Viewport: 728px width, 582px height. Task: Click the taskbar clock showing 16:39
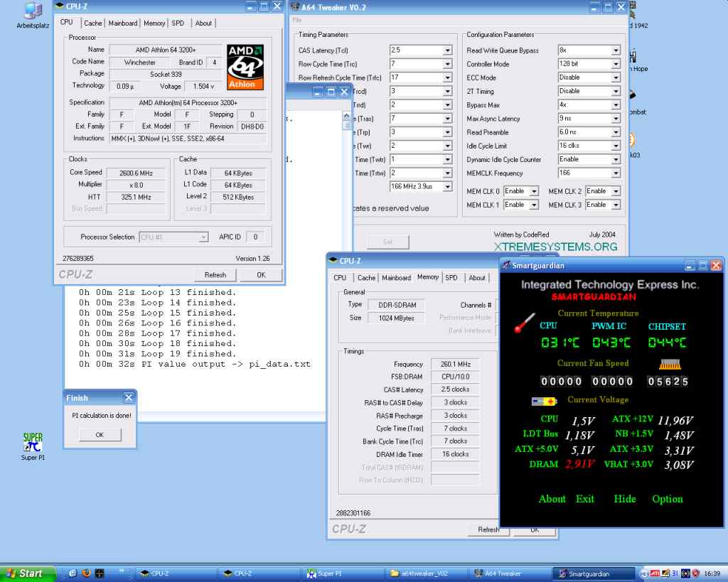(712, 573)
